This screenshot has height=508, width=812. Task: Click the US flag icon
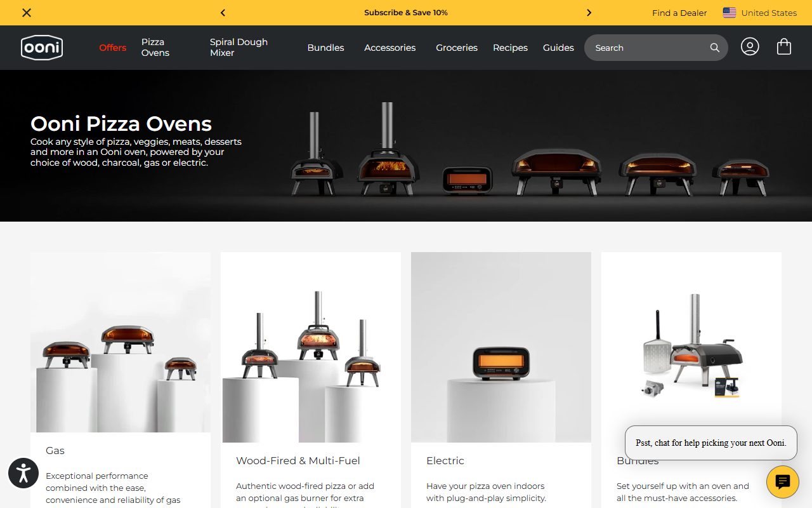[730, 13]
